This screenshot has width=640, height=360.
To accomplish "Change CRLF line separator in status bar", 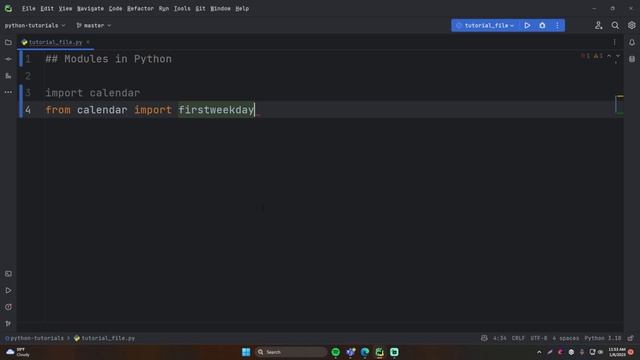I will 518,338.
